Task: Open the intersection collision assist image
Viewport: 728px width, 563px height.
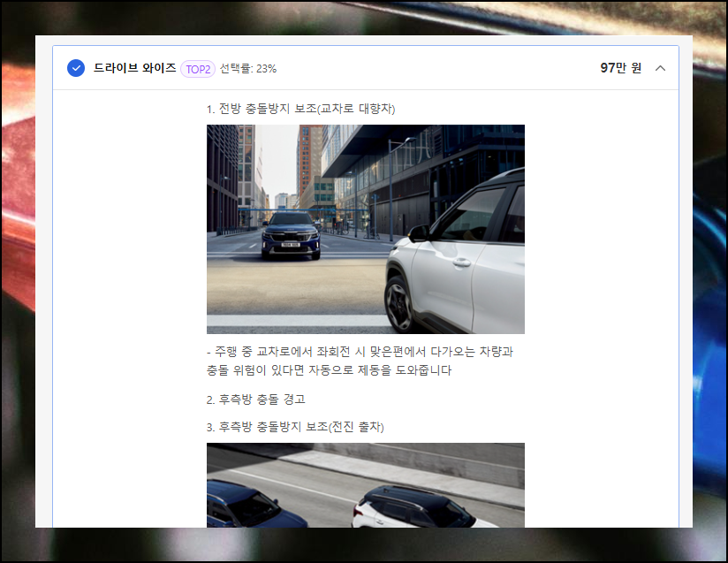Action: pos(366,229)
